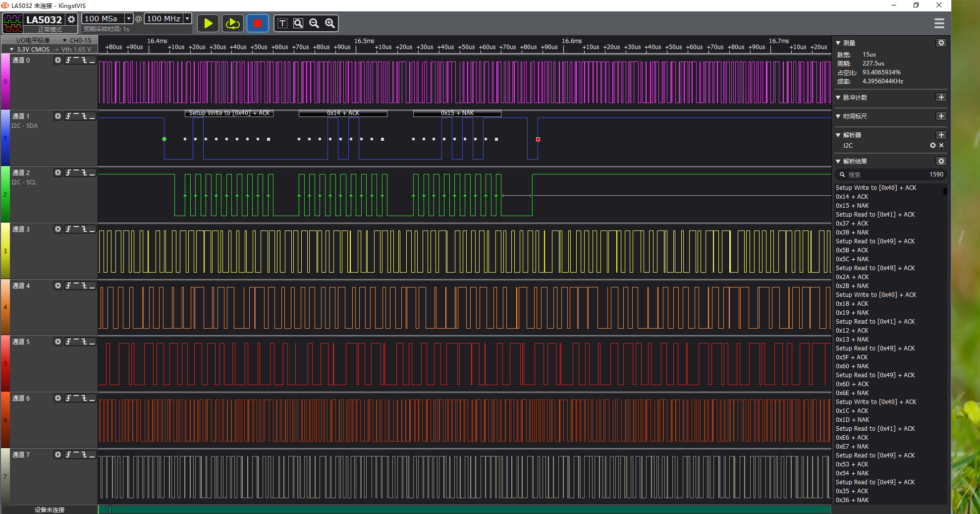The height and width of the screenshot is (514, 980).
Task: Select '0xE6 + ACK' result row
Action: coord(852,438)
